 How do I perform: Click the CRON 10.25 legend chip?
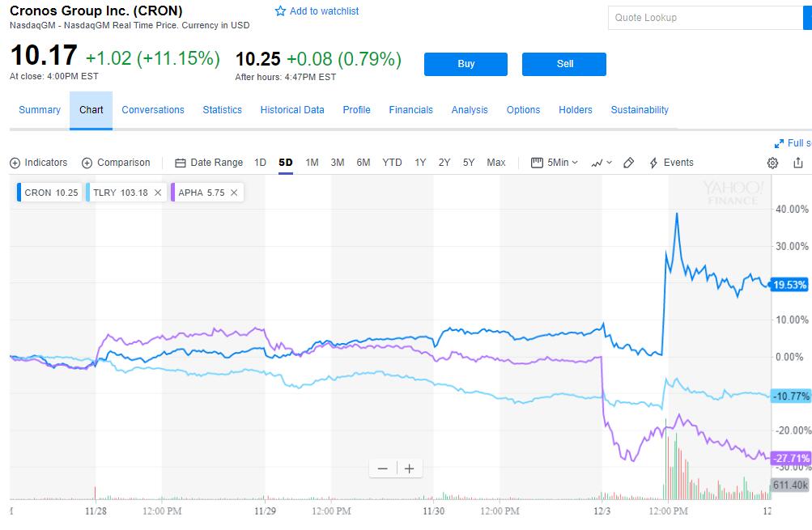[49, 193]
